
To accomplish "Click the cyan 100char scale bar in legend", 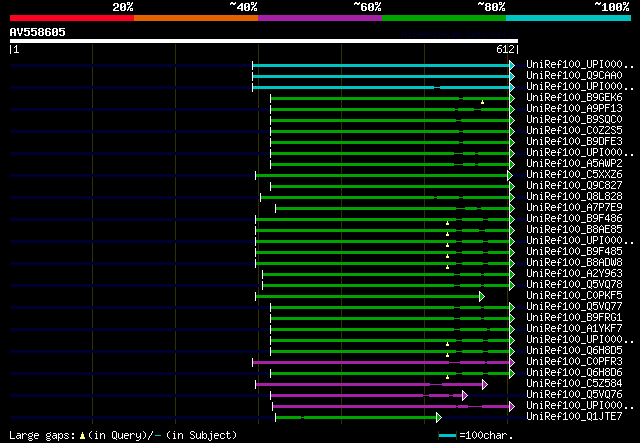I will pyautogui.click(x=447, y=436).
